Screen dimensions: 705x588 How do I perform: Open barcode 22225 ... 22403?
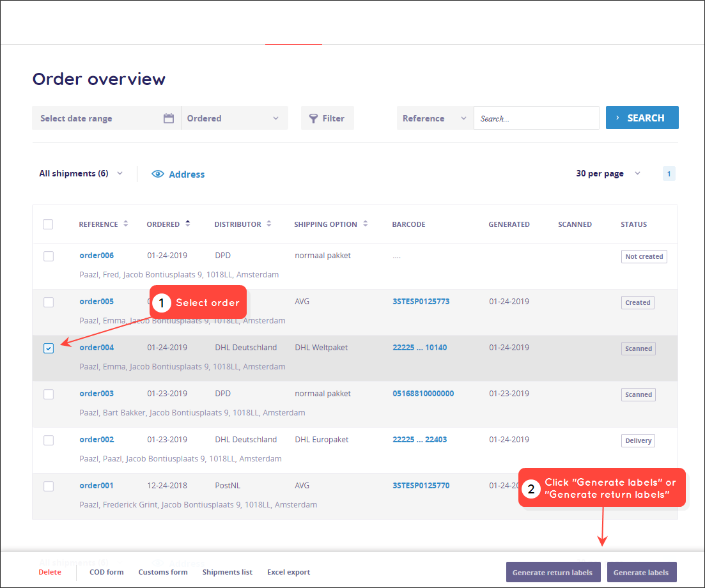pyautogui.click(x=419, y=439)
